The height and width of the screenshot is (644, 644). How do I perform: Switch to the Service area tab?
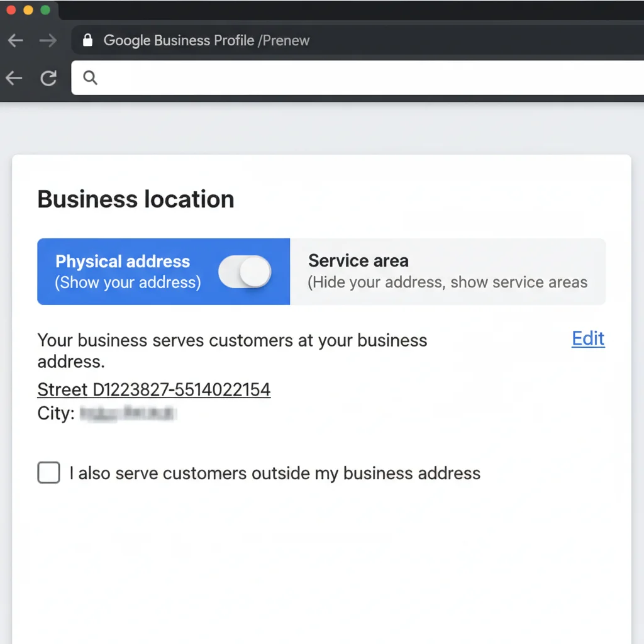(448, 272)
